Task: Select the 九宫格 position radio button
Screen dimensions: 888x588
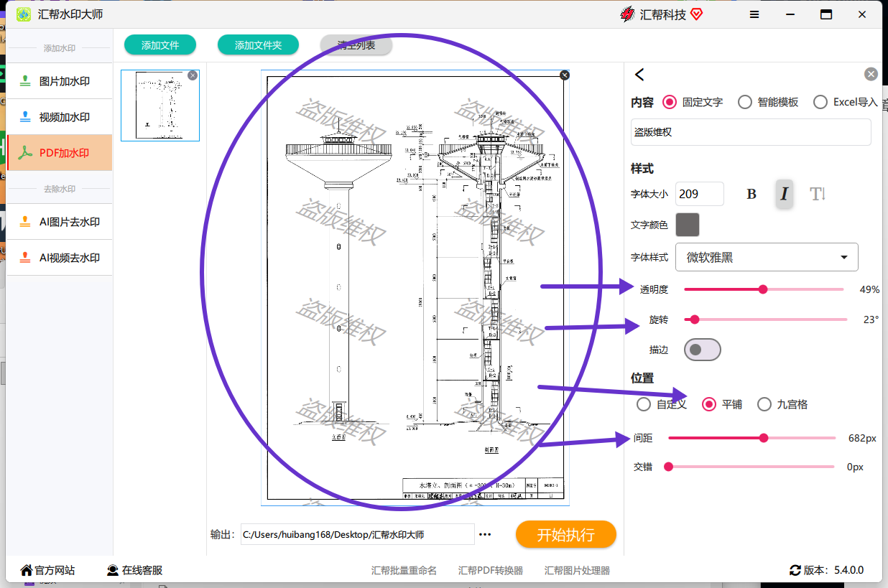Action: [764, 404]
